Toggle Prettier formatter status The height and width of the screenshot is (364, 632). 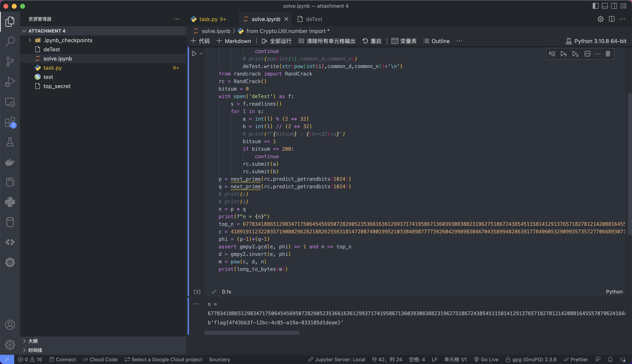[575, 359]
